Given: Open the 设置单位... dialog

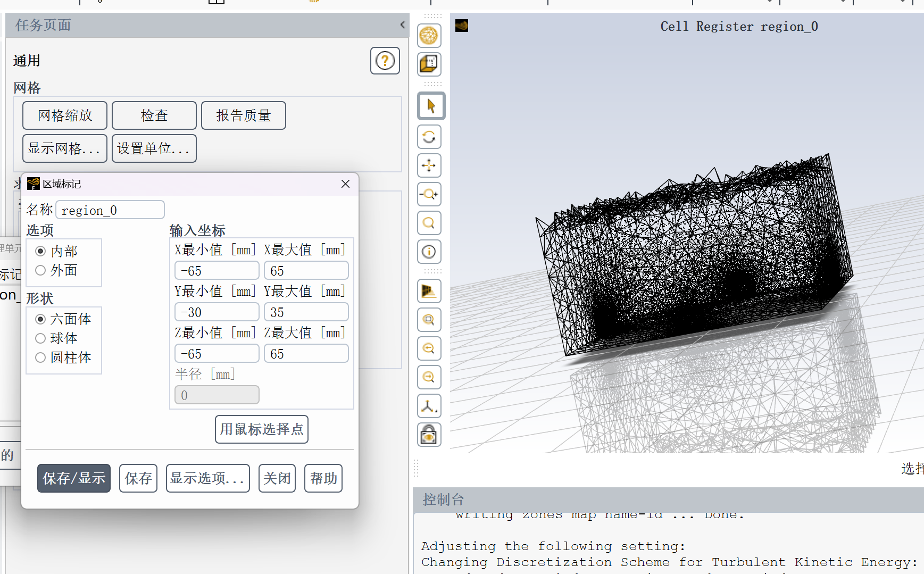Looking at the screenshot, I should click(x=154, y=148).
